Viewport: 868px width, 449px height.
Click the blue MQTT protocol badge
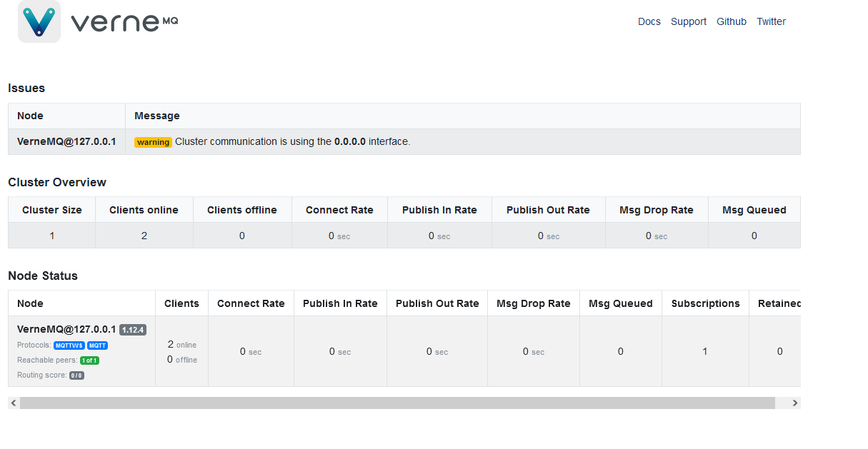(98, 345)
